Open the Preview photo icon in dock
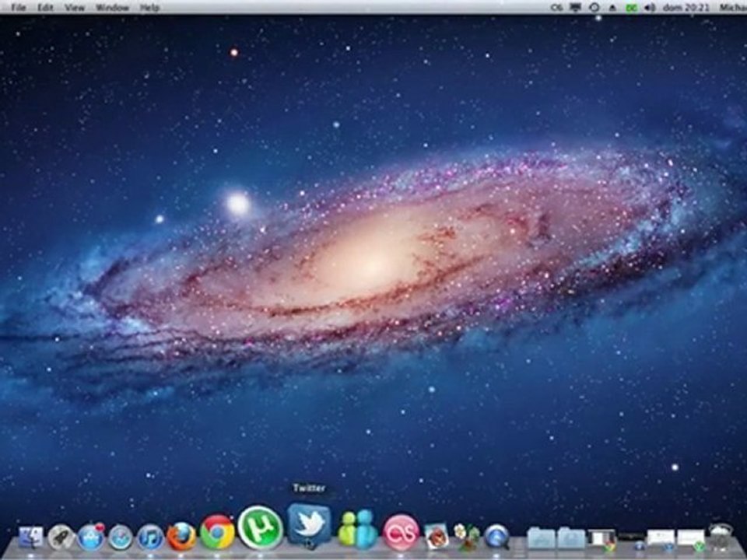This screenshot has width=747, height=560. point(436,537)
